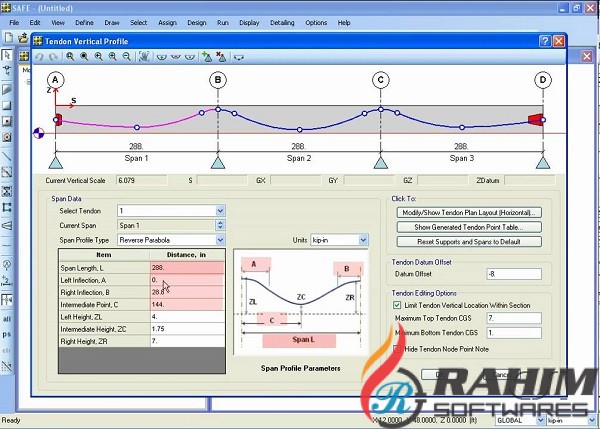Click the origin datum marker left of the profile
600x429 pixels.
coord(39,133)
